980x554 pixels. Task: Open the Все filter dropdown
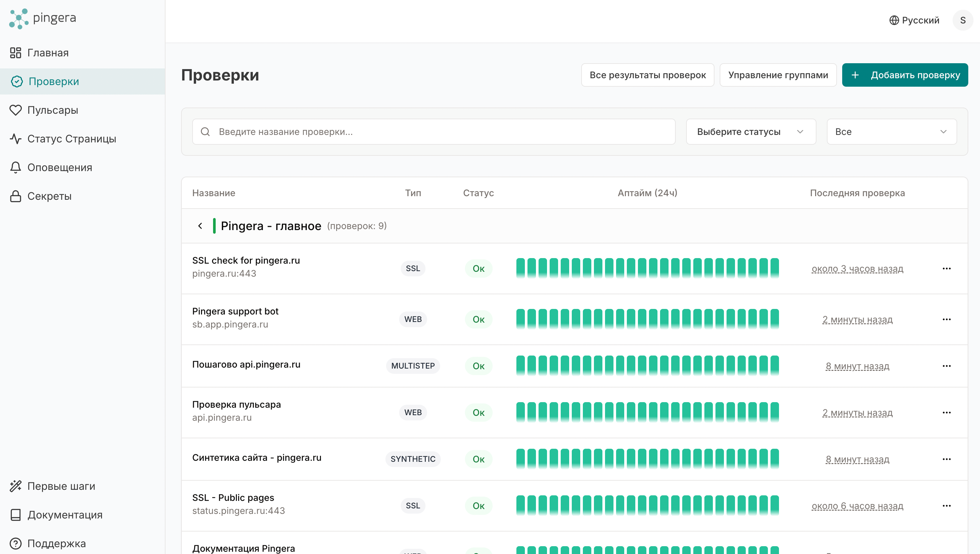(891, 132)
